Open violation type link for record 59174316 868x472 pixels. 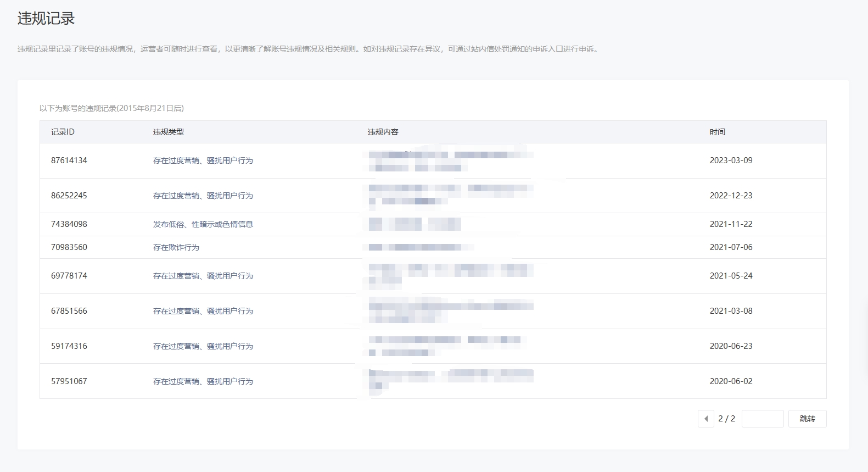(x=203, y=346)
